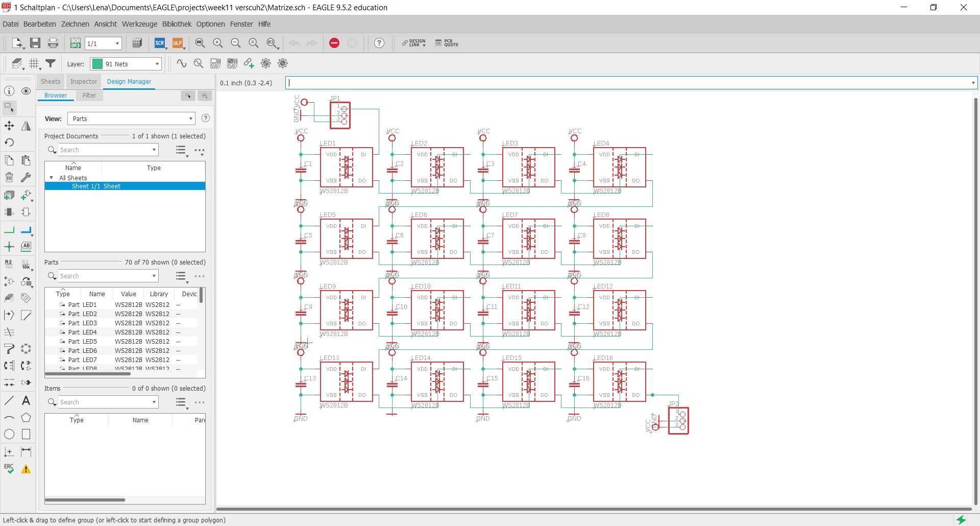Select the blue Bus drawing tool
This screenshot has height=526, width=980.
point(26,230)
